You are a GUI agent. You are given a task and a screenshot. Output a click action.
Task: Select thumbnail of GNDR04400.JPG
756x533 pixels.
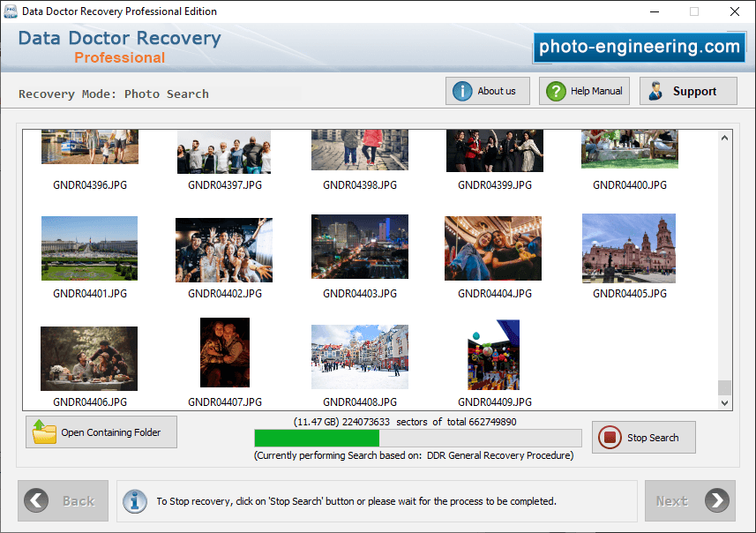point(630,149)
